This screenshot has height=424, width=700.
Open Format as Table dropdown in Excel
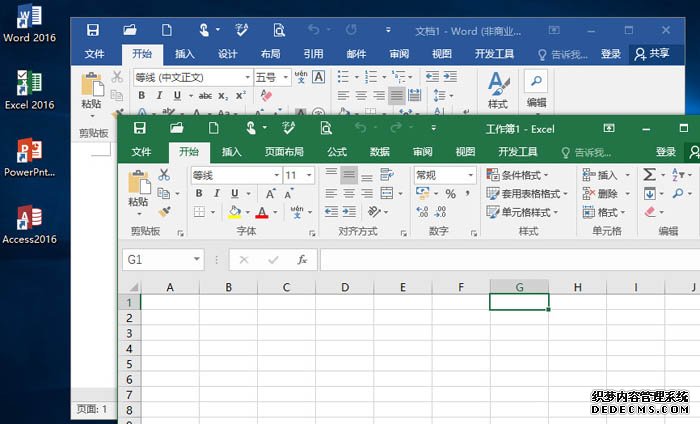pos(527,194)
